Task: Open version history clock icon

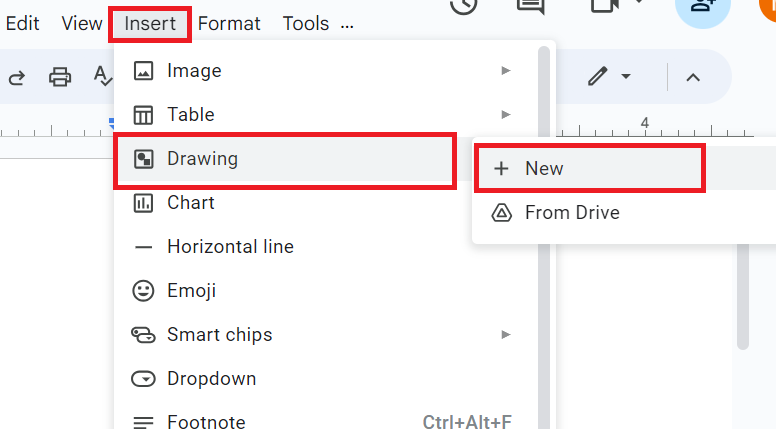Action: coord(463,6)
